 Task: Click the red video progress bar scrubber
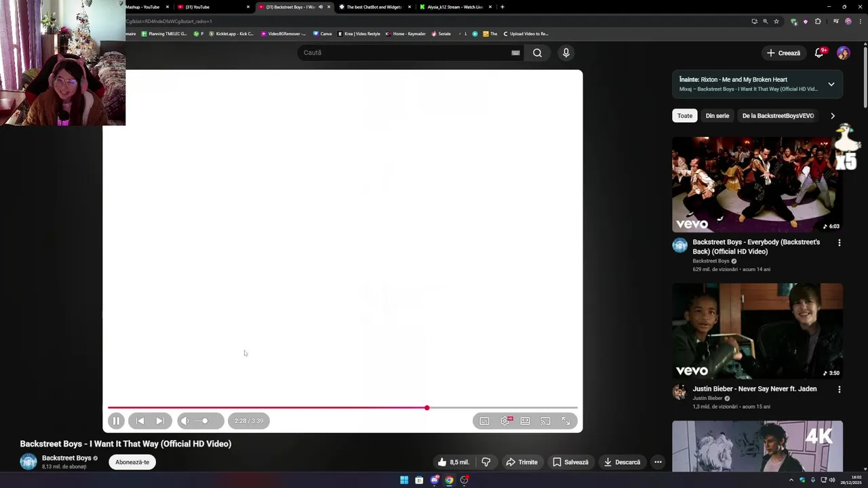click(x=427, y=408)
